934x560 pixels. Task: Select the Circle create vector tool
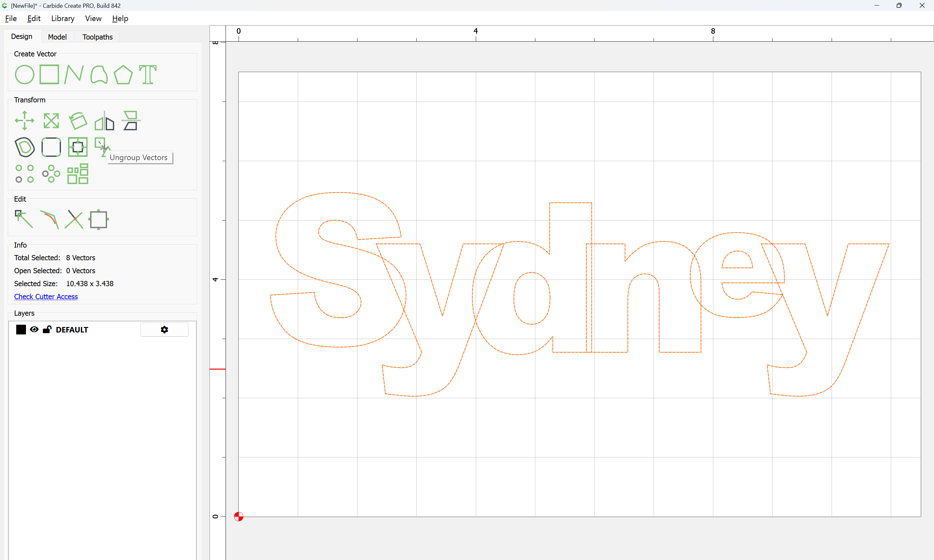[24, 74]
